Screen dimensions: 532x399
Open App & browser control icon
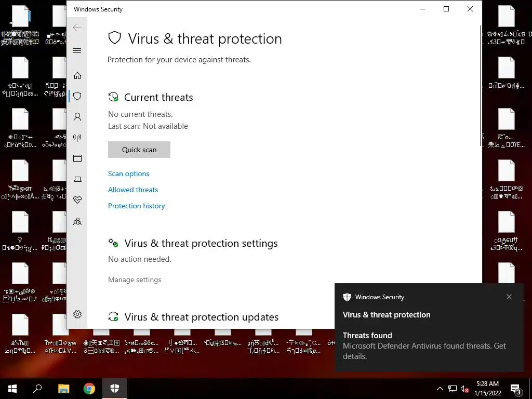point(77,158)
